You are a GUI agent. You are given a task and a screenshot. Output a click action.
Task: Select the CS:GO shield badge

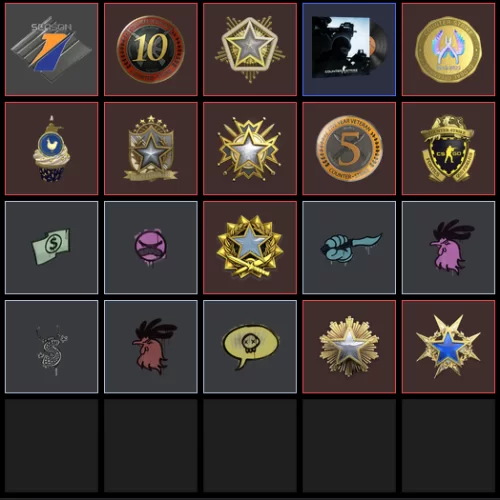tap(448, 148)
